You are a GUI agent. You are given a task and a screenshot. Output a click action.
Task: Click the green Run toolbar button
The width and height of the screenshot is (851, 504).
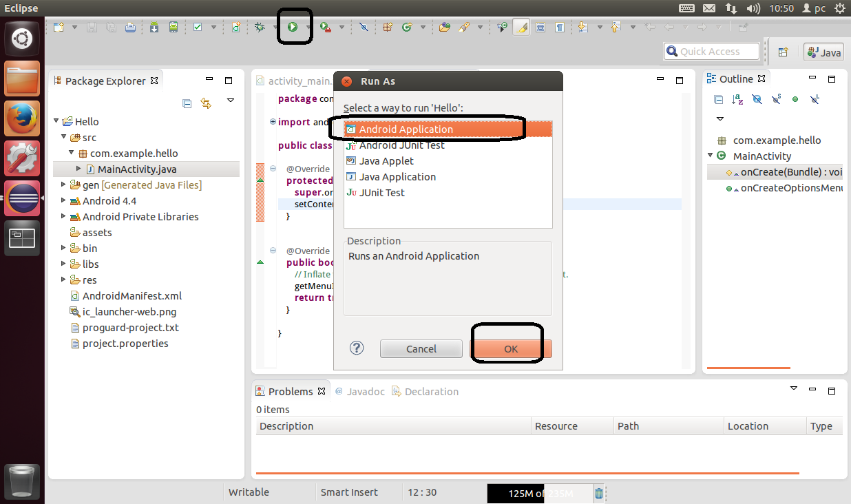tap(293, 27)
